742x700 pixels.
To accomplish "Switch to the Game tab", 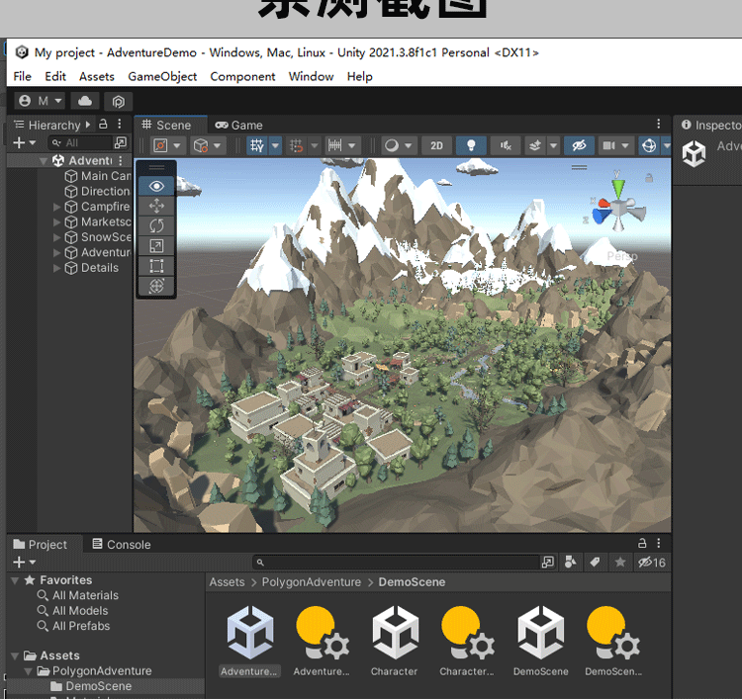I will [239, 125].
